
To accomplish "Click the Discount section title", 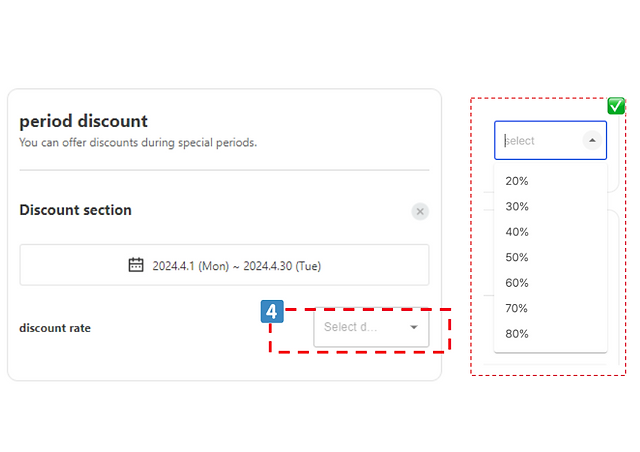I will [76, 210].
